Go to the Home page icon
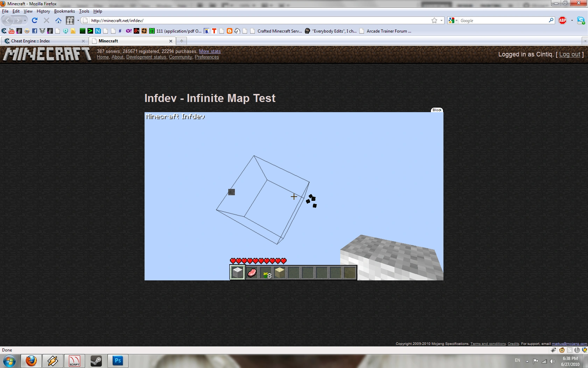The height and width of the screenshot is (368, 588). [58, 20]
